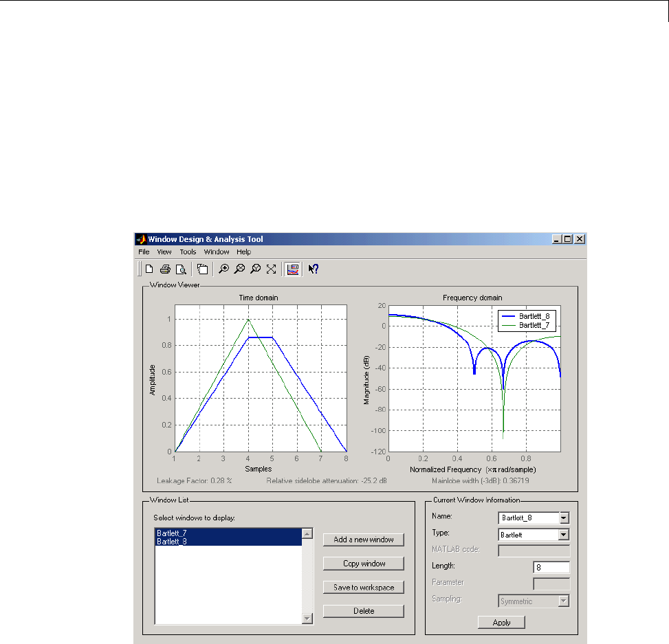
Task: Click the Samples axis label
Action: point(258,469)
